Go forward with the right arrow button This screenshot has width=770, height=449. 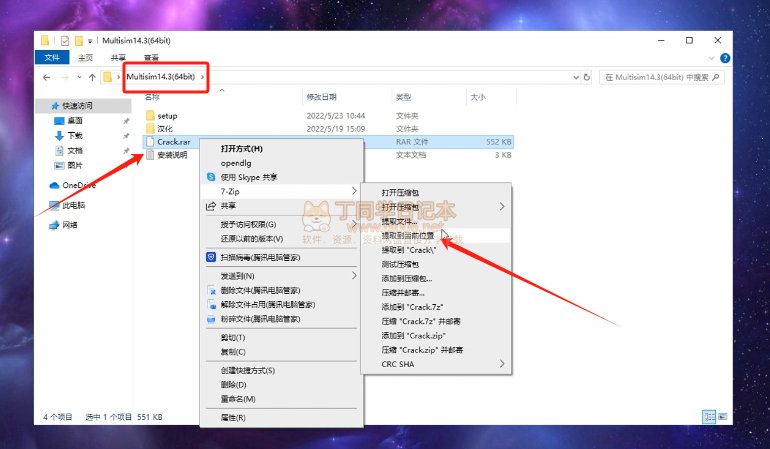click(65, 77)
